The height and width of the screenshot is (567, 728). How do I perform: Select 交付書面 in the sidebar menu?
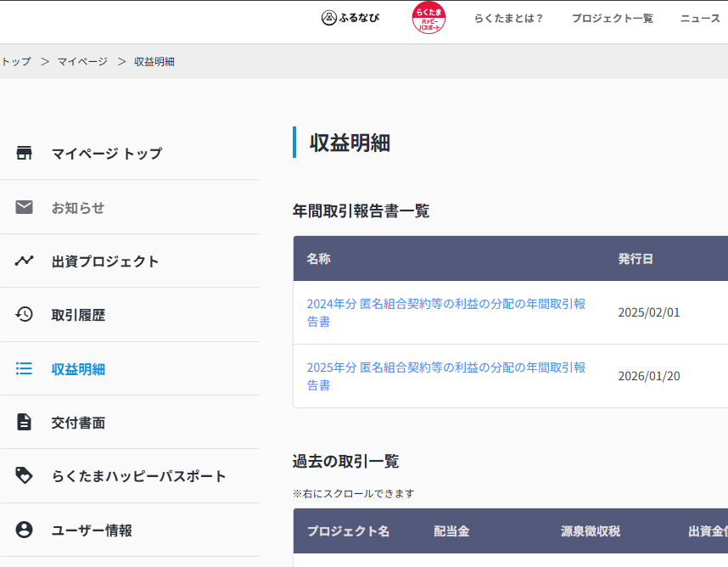[78, 423]
